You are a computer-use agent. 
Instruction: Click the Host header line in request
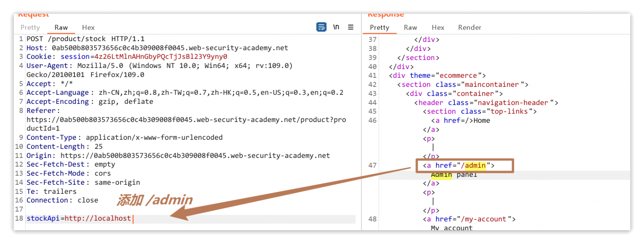point(157,48)
